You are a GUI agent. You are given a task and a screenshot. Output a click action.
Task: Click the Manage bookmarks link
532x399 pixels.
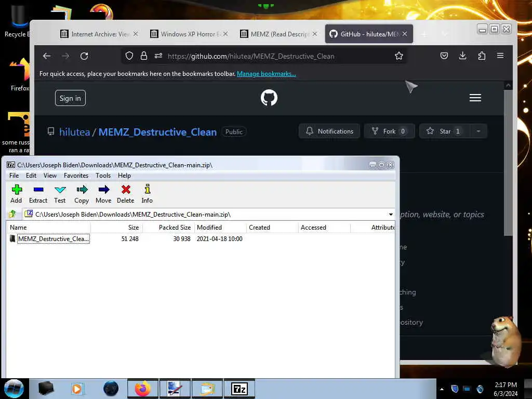tap(267, 74)
